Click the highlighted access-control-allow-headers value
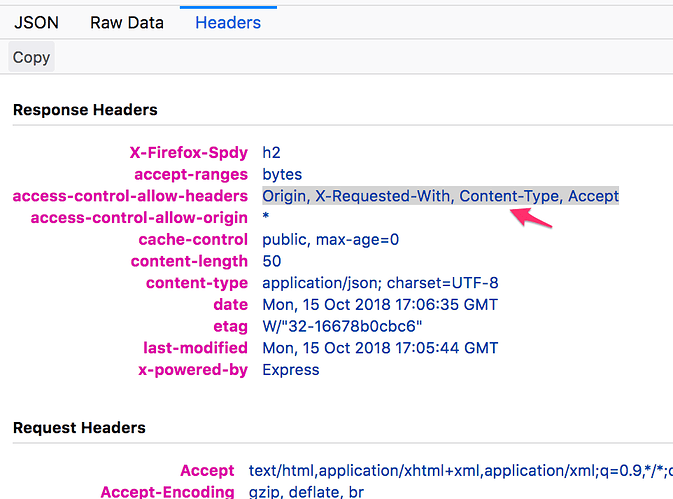673x499 pixels. point(440,196)
